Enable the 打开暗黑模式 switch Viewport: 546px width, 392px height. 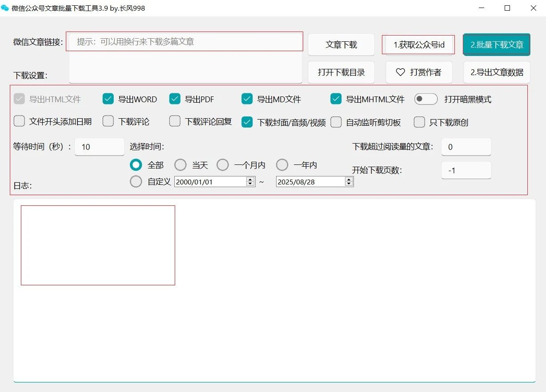pyautogui.click(x=426, y=99)
